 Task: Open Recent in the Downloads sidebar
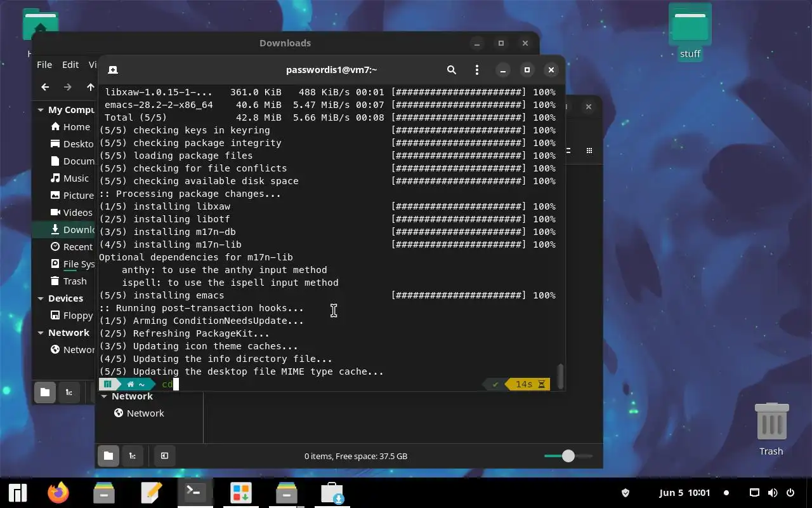coord(71,246)
